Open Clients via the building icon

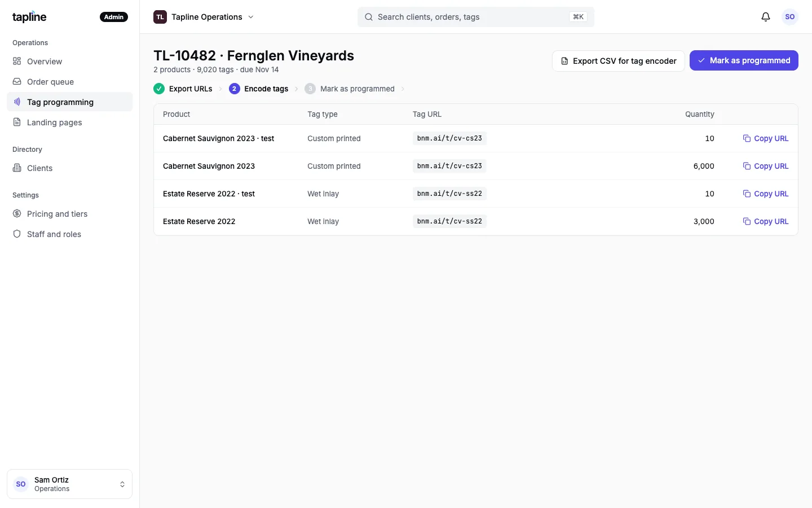click(x=17, y=168)
